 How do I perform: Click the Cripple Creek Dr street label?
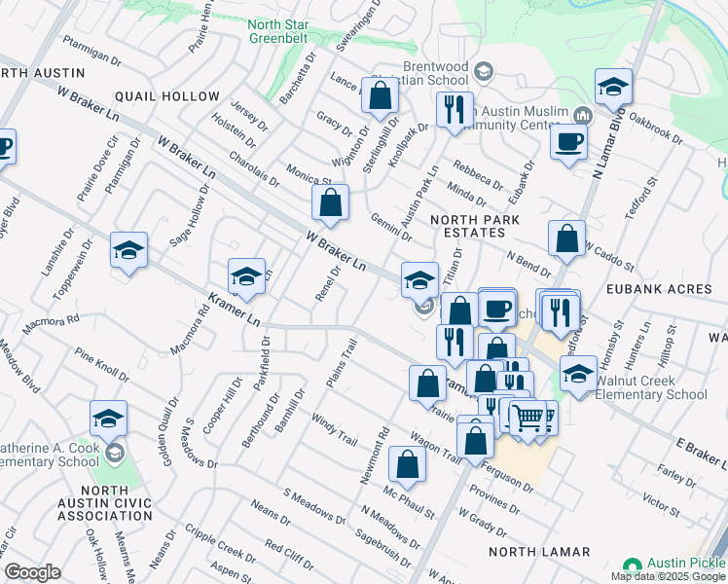tap(221, 544)
